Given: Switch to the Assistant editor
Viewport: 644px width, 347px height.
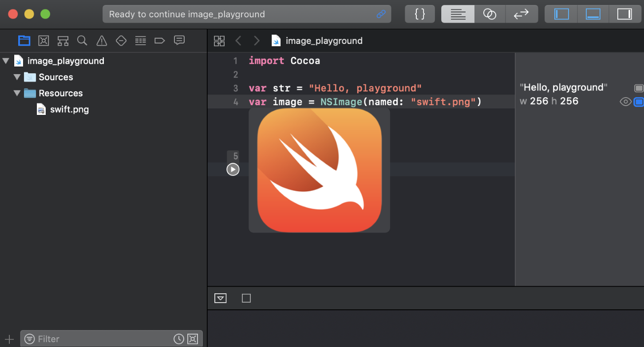Looking at the screenshot, I should [x=490, y=14].
